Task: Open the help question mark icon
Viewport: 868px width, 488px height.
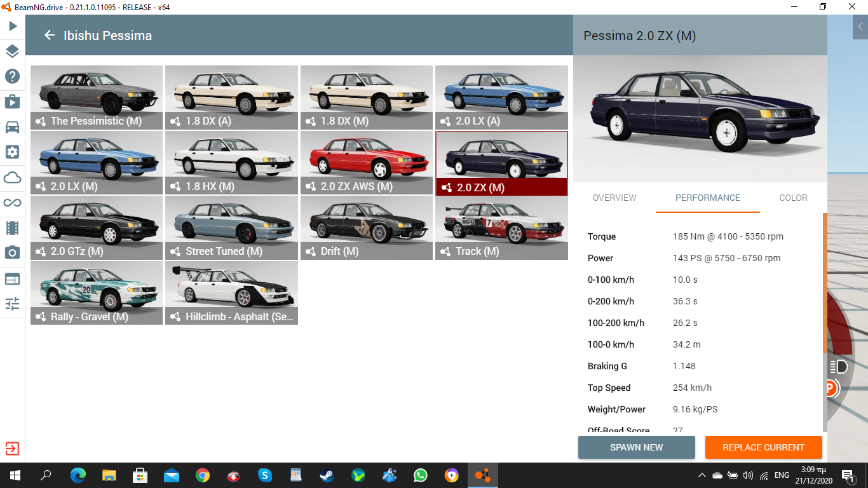Action: tap(13, 76)
